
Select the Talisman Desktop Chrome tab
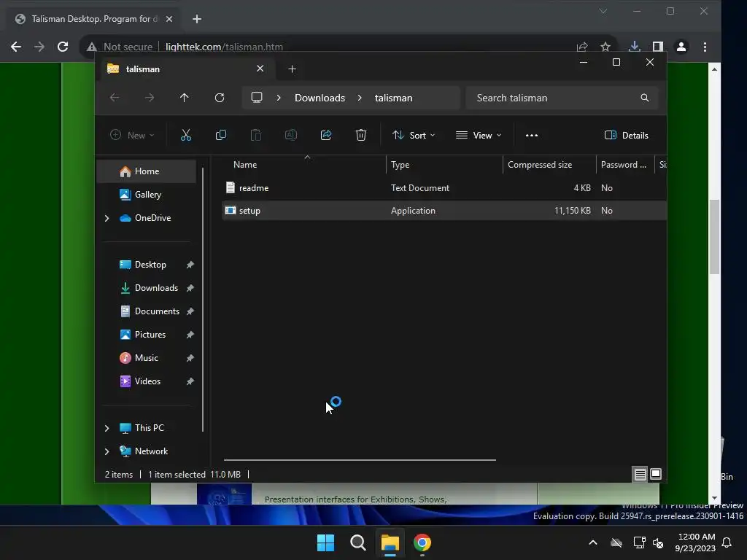click(94, 19)
